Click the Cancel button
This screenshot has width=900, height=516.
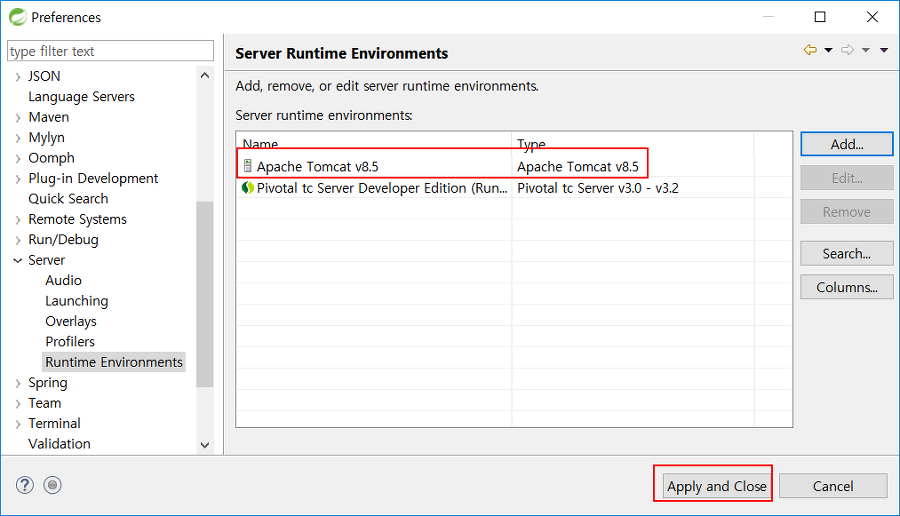[x=833, y=486]
